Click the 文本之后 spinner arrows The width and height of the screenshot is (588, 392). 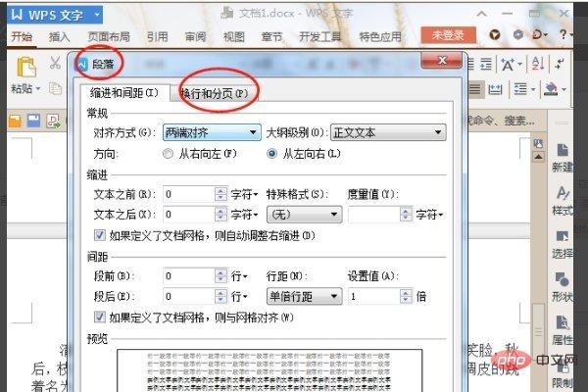(x=220, y=215)
